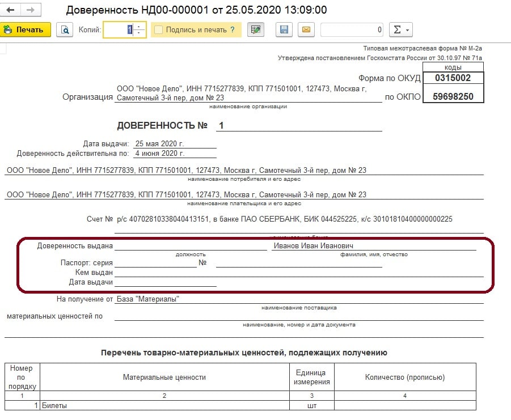The width and height of the screenshot is (511, 420).
Task: Open print preview with magnifier icon
Action: click(x=65, y=29)
